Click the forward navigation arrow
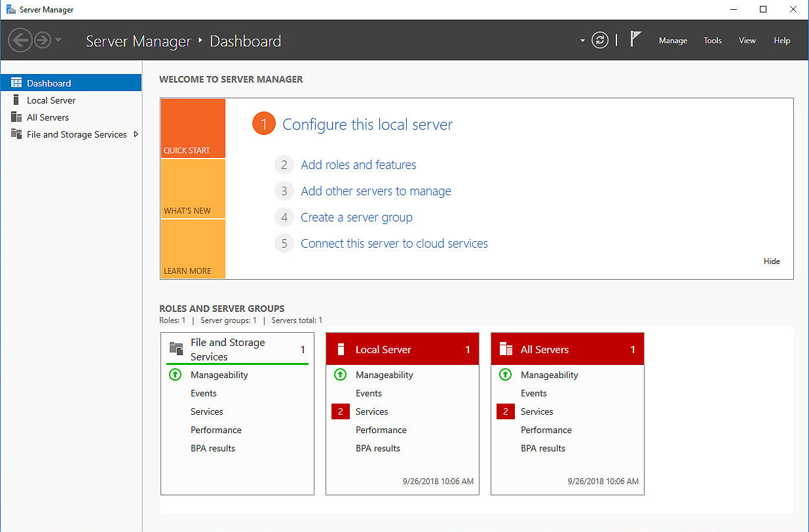This screenshot has width=809, height=532. 43,41
